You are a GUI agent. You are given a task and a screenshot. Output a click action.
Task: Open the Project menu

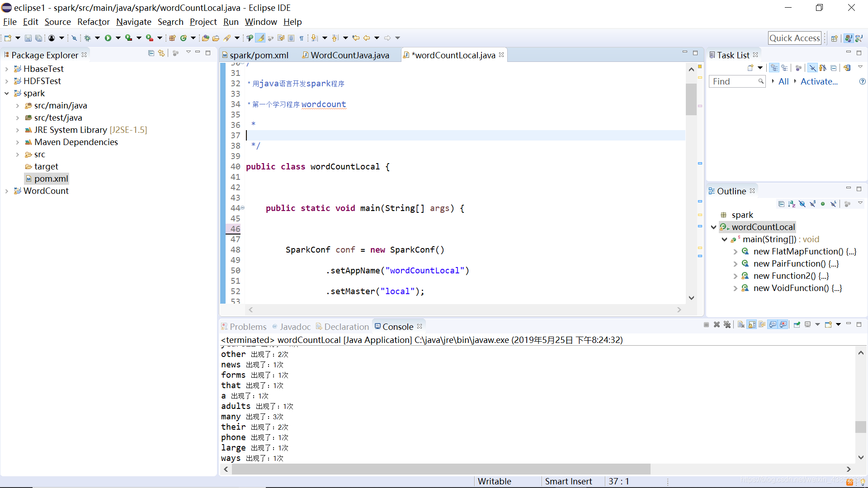(x=203, y=22)
